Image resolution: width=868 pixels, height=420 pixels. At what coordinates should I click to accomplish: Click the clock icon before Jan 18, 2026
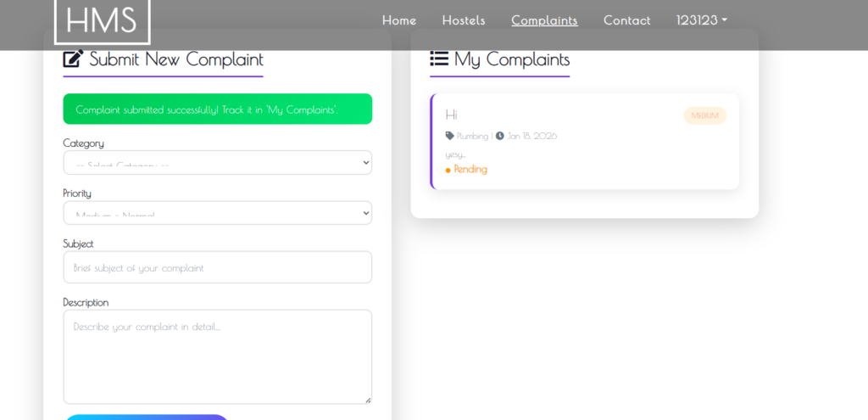pos(500,136)
